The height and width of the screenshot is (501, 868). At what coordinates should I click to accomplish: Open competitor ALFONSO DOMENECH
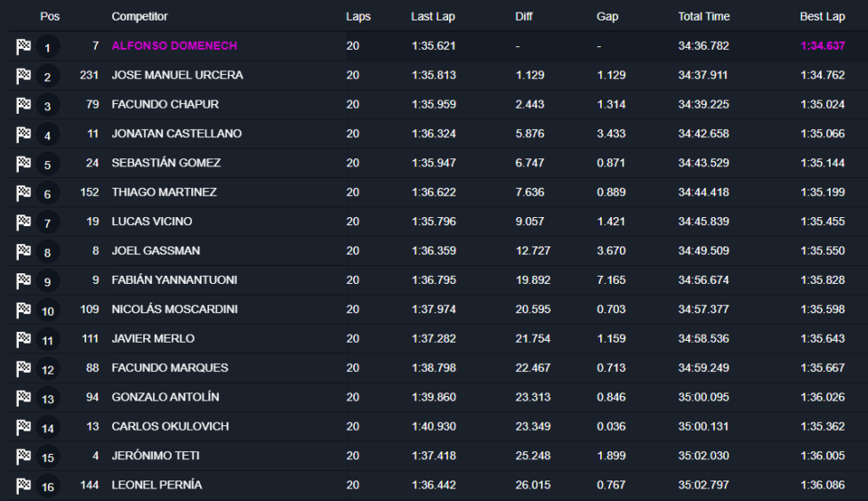click(x=174, y=45)
